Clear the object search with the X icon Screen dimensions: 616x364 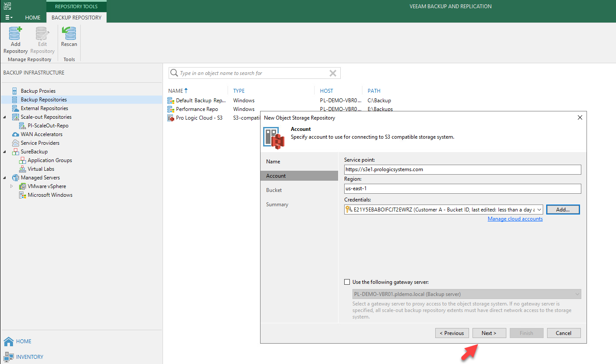tap(333, 73)
